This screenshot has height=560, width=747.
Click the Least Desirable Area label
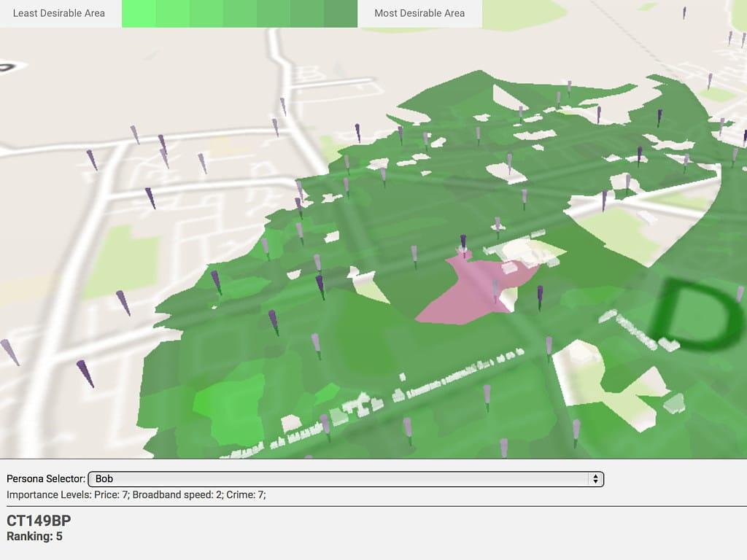[59, 13]
